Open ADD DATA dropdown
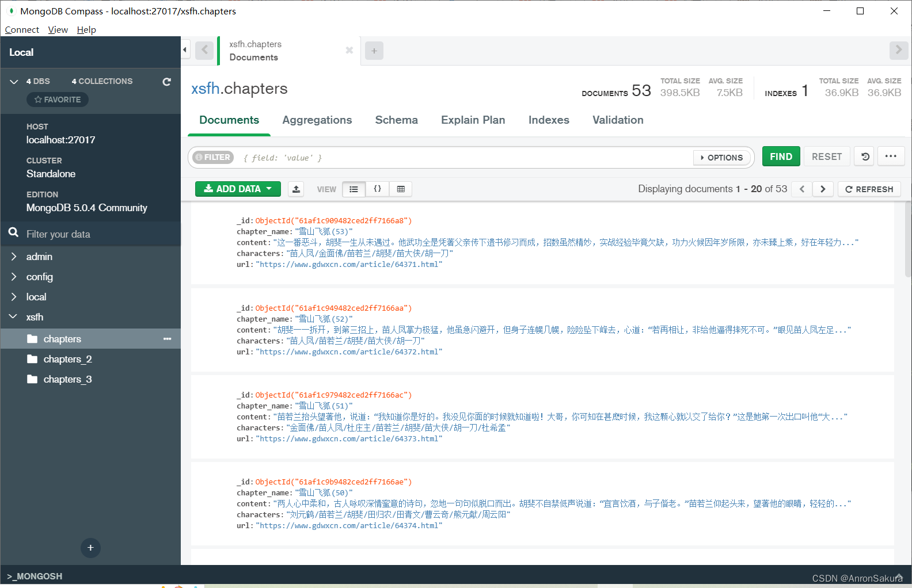This screenshot has height=588, width=912. (x=238, y=189)
